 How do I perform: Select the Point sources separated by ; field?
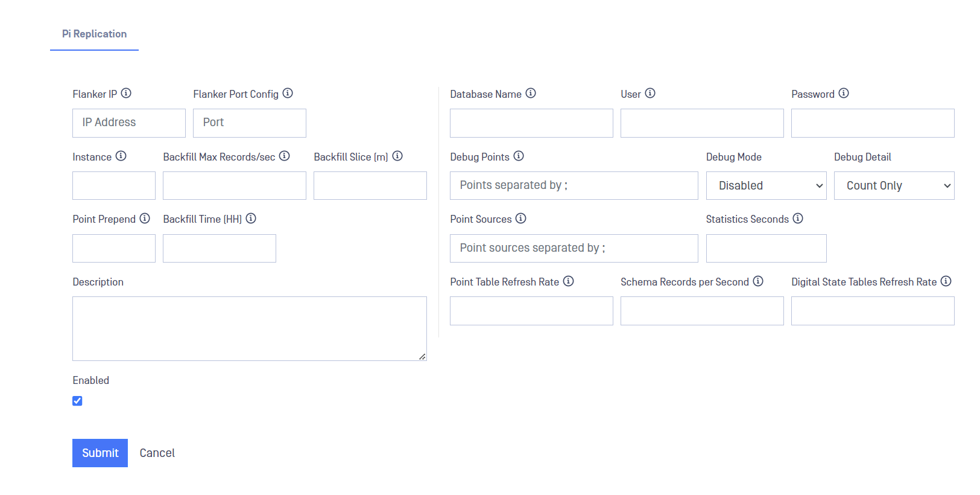tap(574, 248)
